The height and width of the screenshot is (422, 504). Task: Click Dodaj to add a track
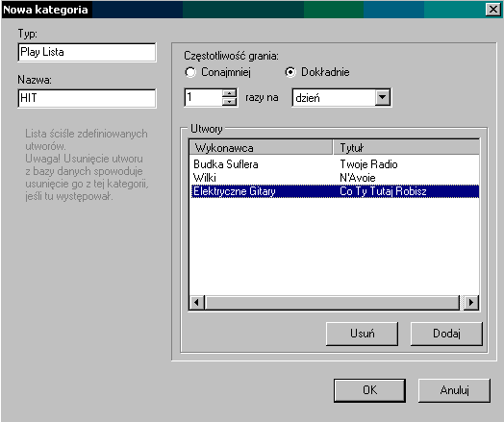tap(446, 334)
